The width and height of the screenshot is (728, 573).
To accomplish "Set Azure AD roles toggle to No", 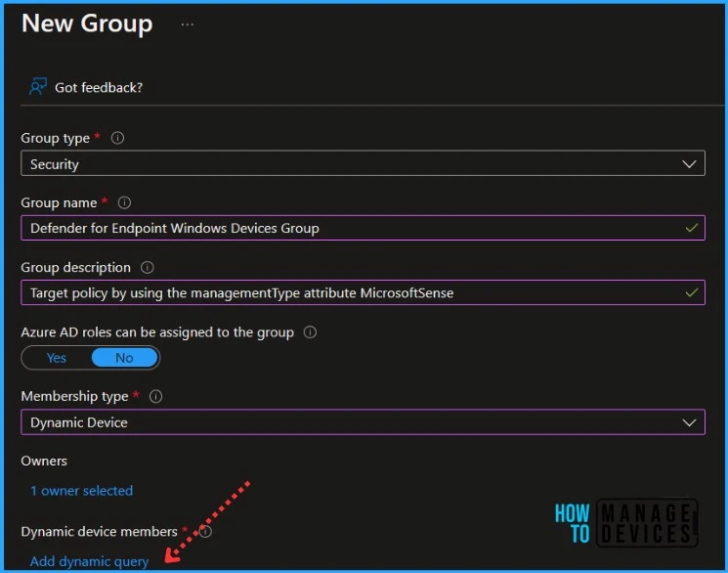I will coord(124,358).
